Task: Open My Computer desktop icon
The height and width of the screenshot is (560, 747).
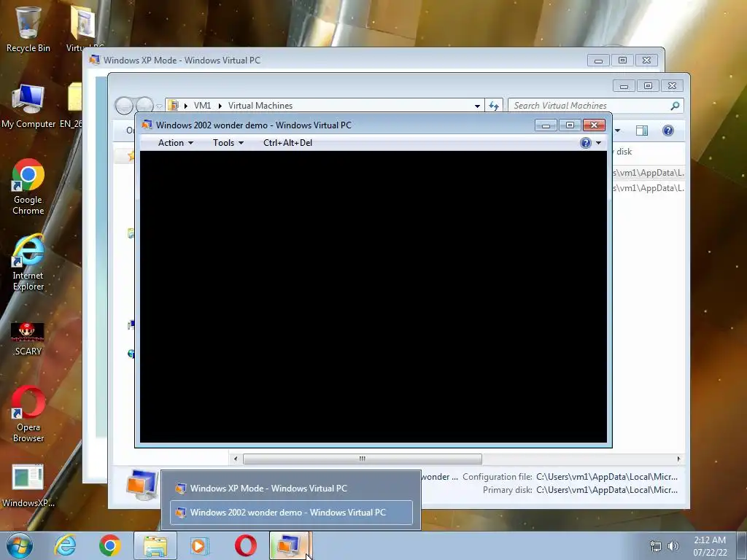Action: point(28,106)
